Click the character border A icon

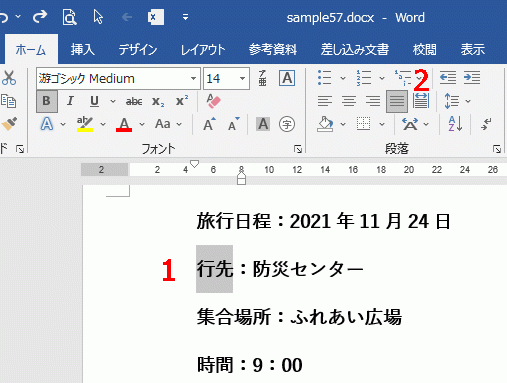(287, 78)
